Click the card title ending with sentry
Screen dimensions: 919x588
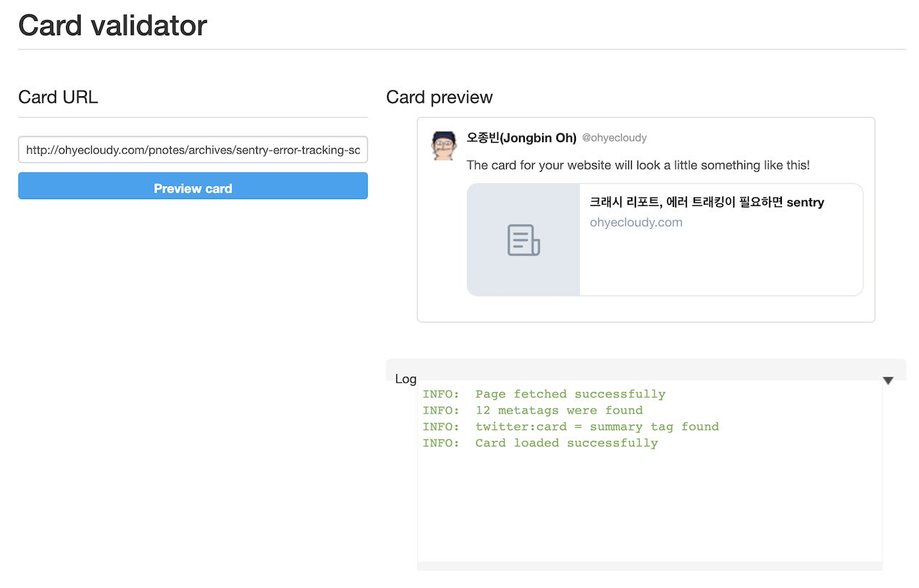[x=706, y=202]
